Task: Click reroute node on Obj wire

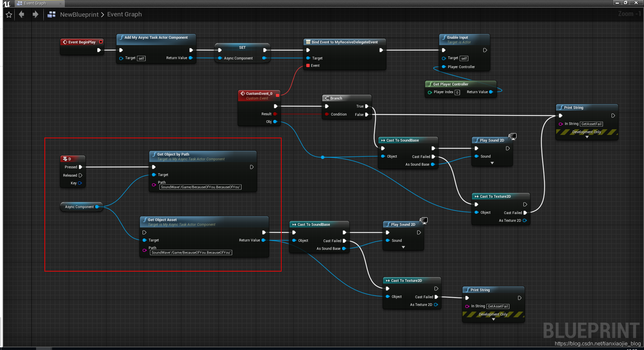Action: coord(323,157)
